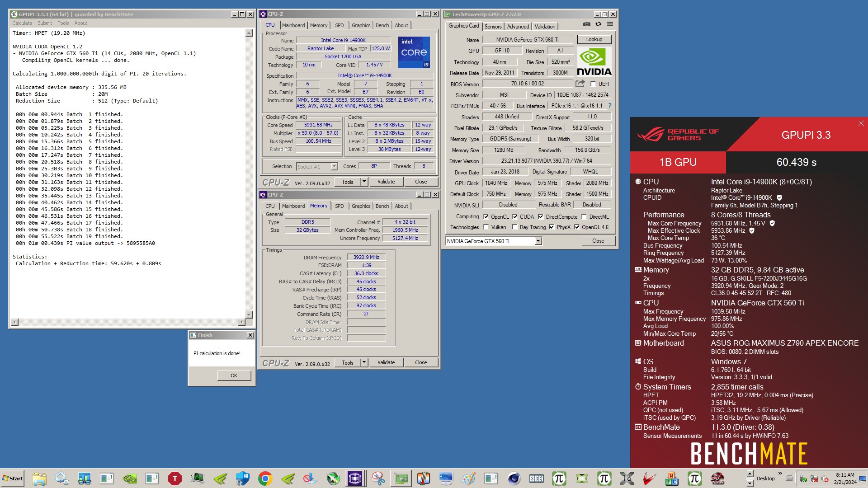Click the GPU Name field in GPU-Z
The height and width of the screenshot is (488, 868).
pyautogui.click(x=527, y=40)
